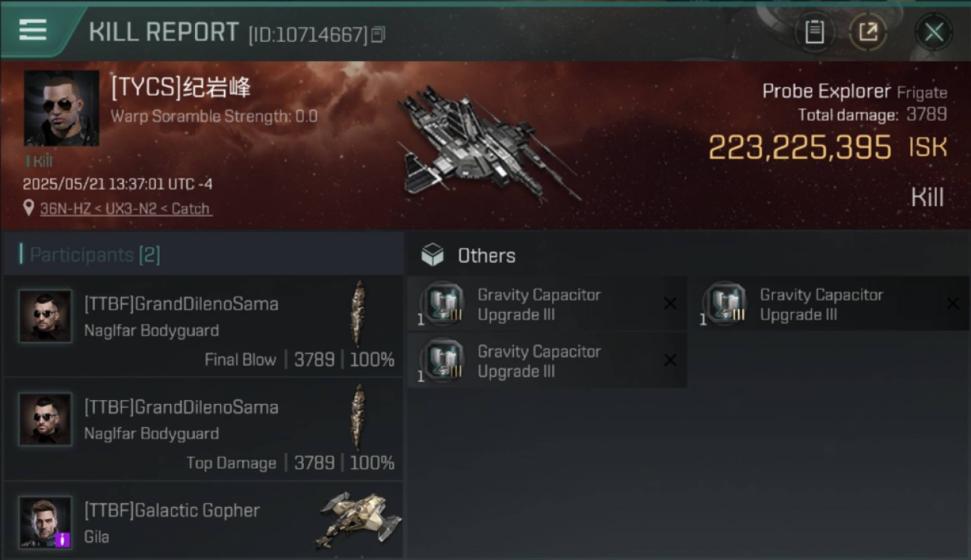The width and height of the screenshot is (971, 560).
Task: Open the hamburger menu icon
Action: tap(33, 30)
